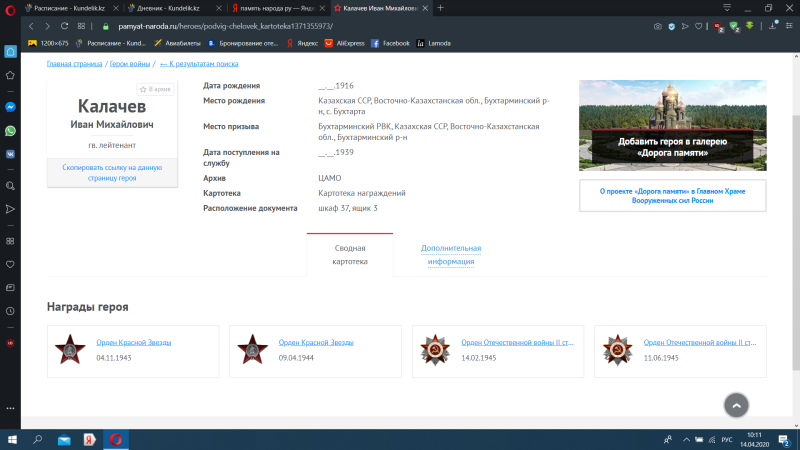Open Орден Красной Звезды 09.04.1944 link
Image resolution: width=800 pixels, height=450 pixels.
point(316,342)
